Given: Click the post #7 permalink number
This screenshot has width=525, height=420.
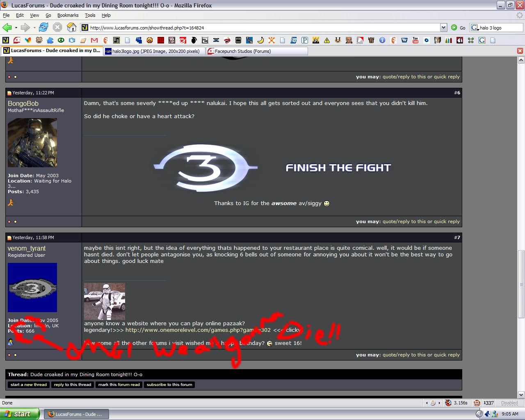Looking at the screenshot, I should [457, 237].
